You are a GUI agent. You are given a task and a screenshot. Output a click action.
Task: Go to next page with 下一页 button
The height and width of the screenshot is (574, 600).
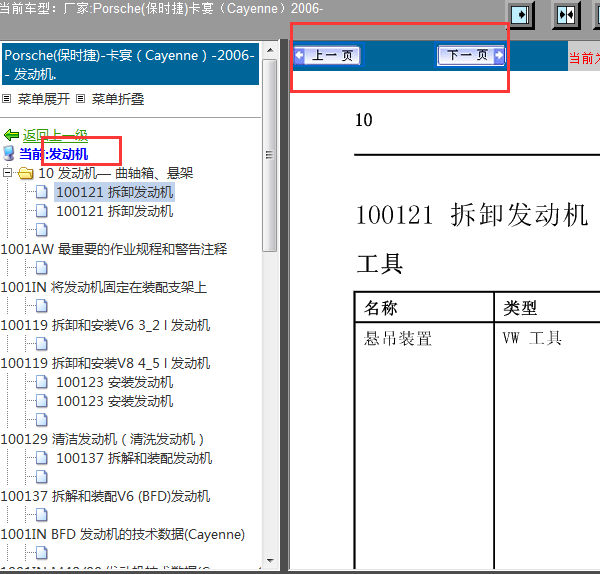(x=471, y=56)
